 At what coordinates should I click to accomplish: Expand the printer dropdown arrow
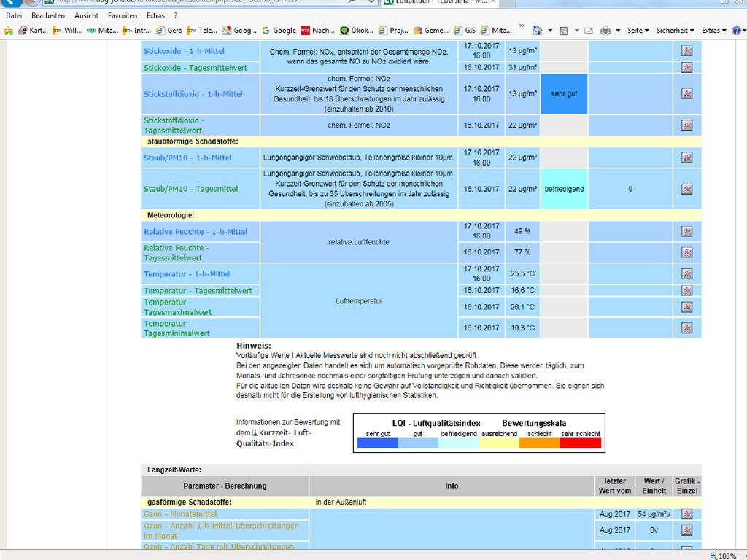pyautogui.click(x=618, y=31)
